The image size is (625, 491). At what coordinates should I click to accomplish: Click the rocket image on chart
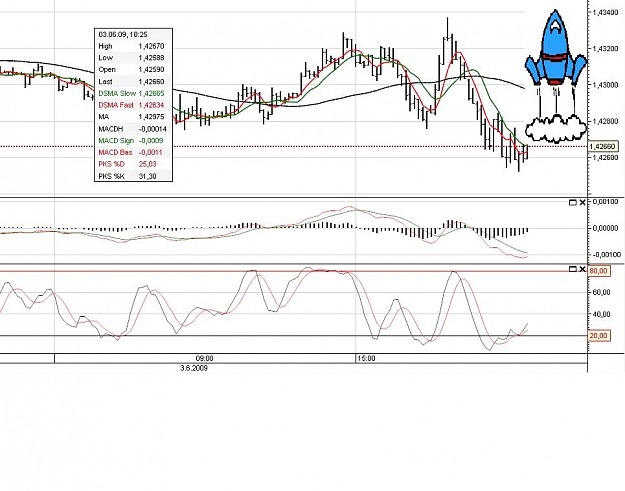click(556, 76)
